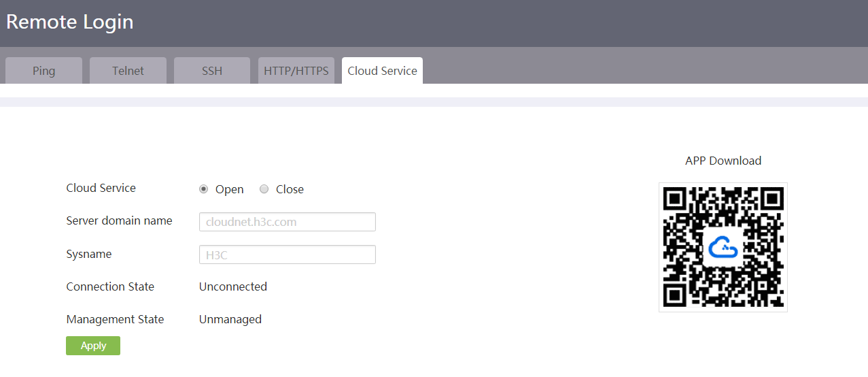Open the Telnet tab
The height and width of the screenshot is (377, 868).
pyautogui.click(x=128, y=71)
